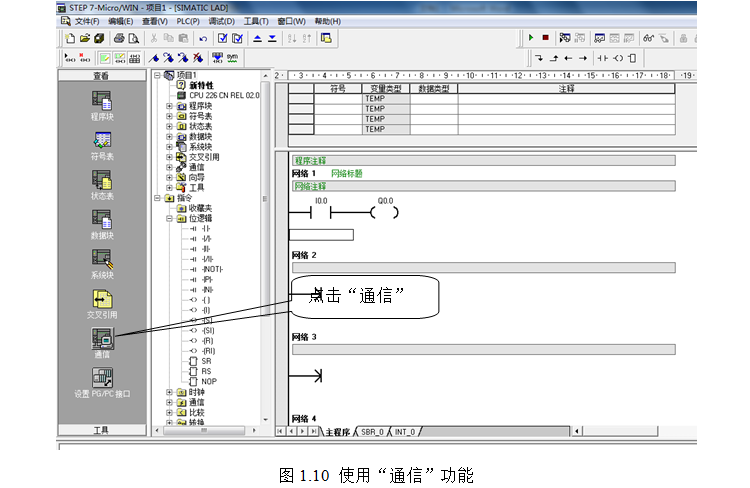Expand the 交叉引用 tree node
Screen dimensions: 750x488
click(x=169, y=157)
